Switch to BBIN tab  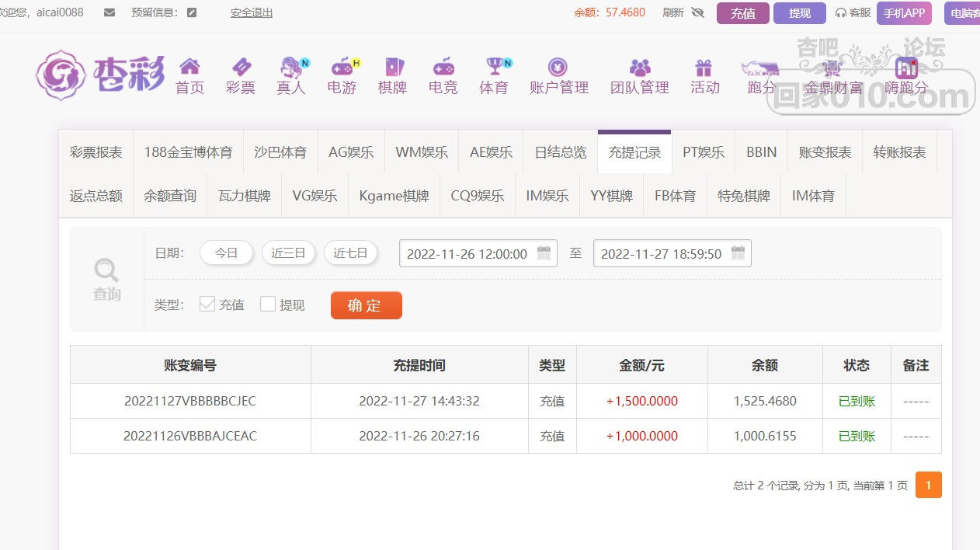point(762,152)
